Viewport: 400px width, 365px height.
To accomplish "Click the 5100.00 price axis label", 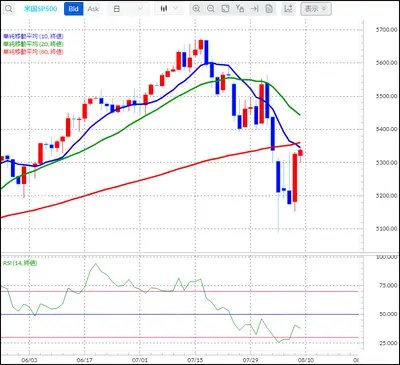I will tap(386, 229).
